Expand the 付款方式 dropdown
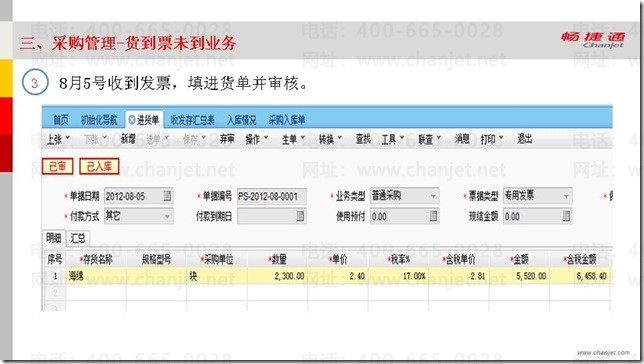644x364 pixels. click(x=167, y=216)
